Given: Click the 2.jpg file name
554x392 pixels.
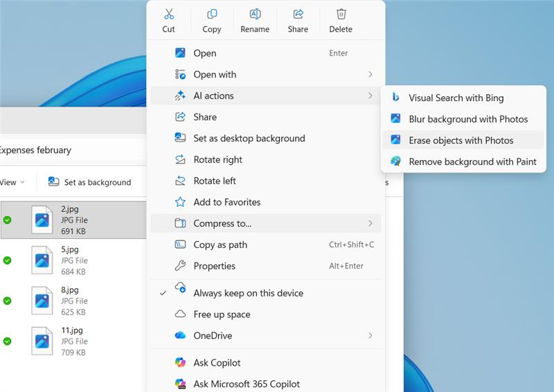Looking at the screenshot, I should [70, 209].
